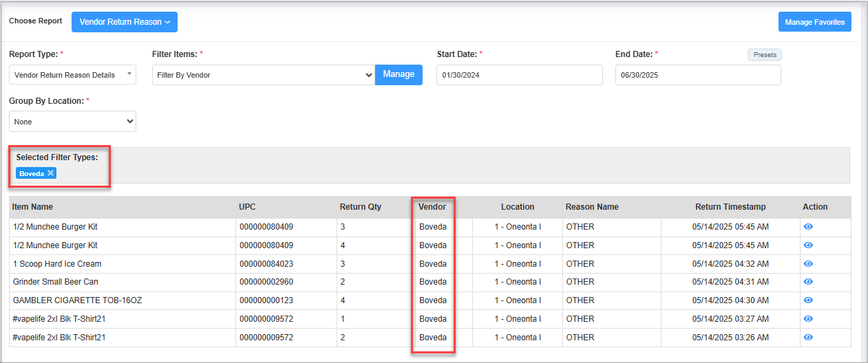The height and width of the screenshot is (363, 868).
Task: Click eye icon for return at 05:45 AM second row
Action: coord(808,245)
